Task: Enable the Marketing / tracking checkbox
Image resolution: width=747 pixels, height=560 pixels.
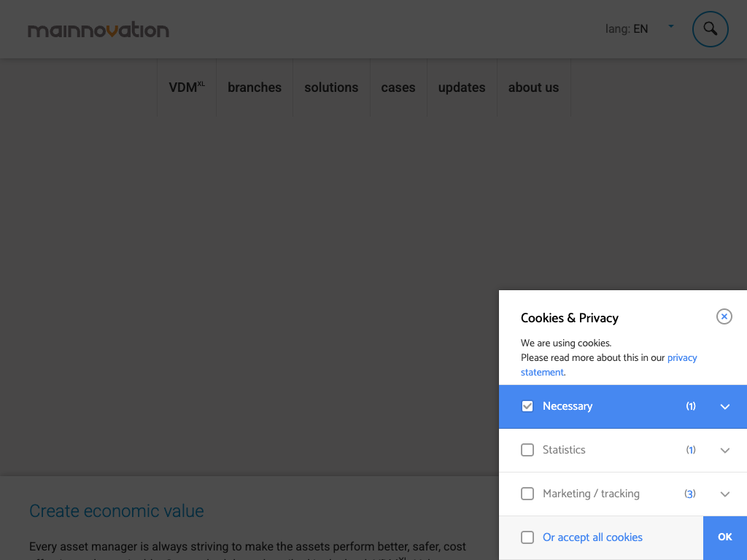Action: (527, 494)
